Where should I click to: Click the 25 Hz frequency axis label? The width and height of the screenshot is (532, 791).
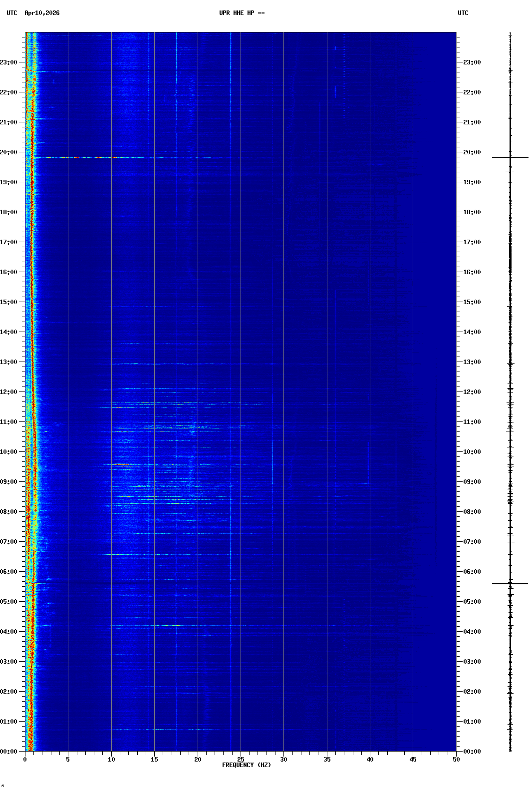(241, 760)
